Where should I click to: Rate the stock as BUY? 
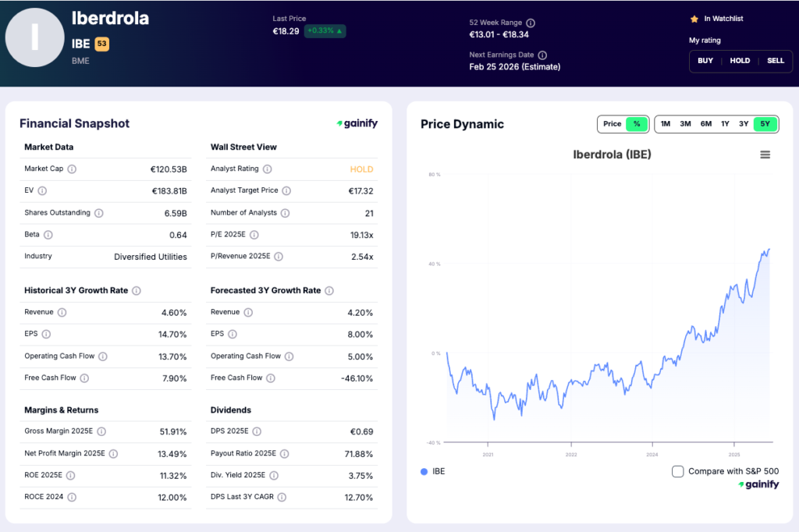point(705,60)
